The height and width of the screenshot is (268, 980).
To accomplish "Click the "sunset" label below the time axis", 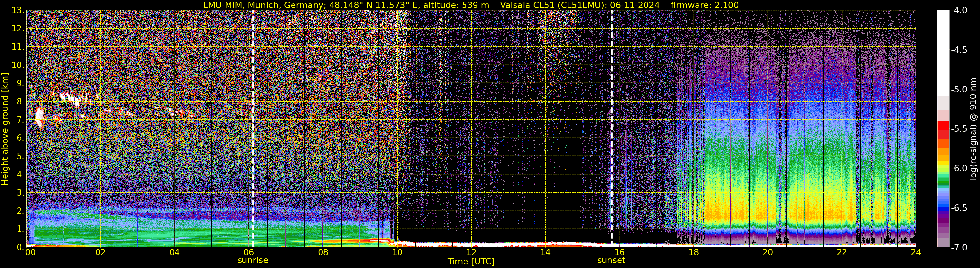I will click(x=611, y=261).
